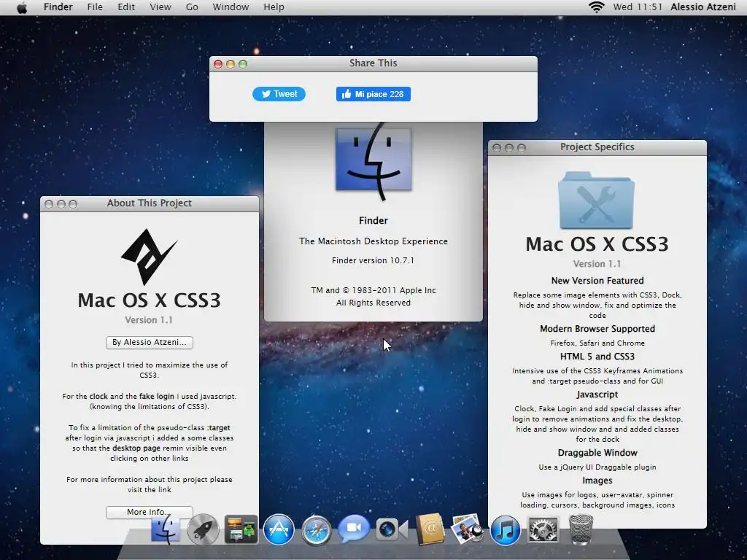Click the Wi-Fi status icon

pos(596,7)
